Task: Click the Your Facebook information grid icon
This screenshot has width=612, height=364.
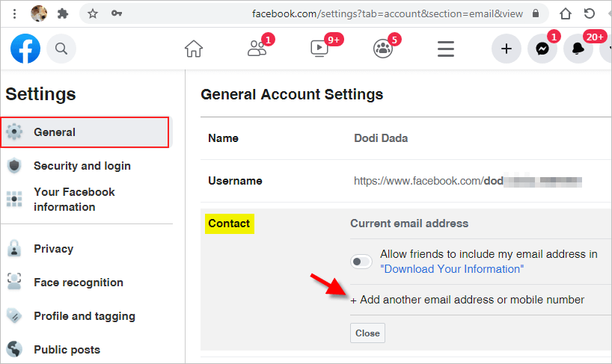Action: pos(14,199)
